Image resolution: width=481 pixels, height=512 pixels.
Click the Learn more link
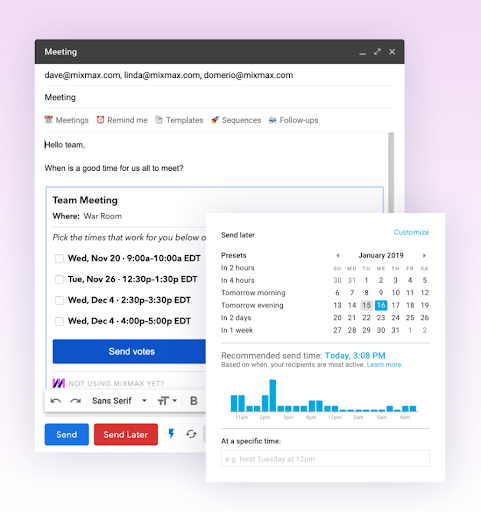coord(384,365)
